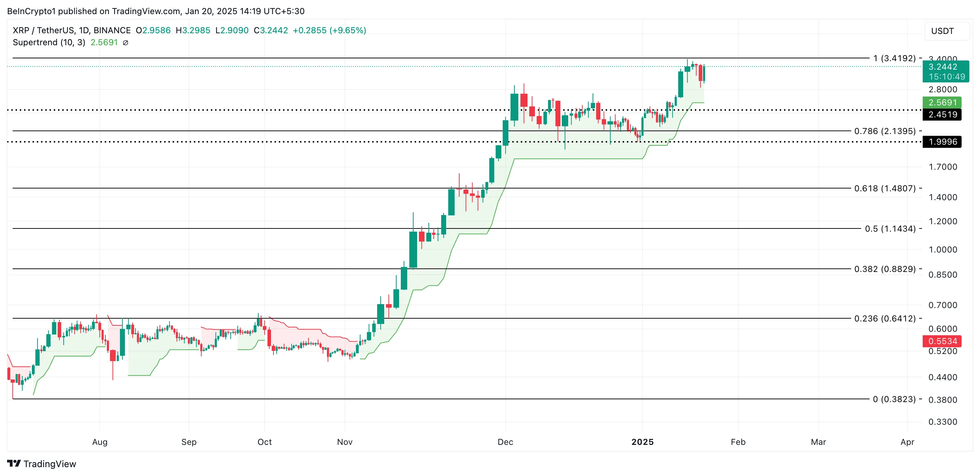This screenshot has height=476, width=980.
Task: Click the TradingView logo icon
Action: coord(14,464)
